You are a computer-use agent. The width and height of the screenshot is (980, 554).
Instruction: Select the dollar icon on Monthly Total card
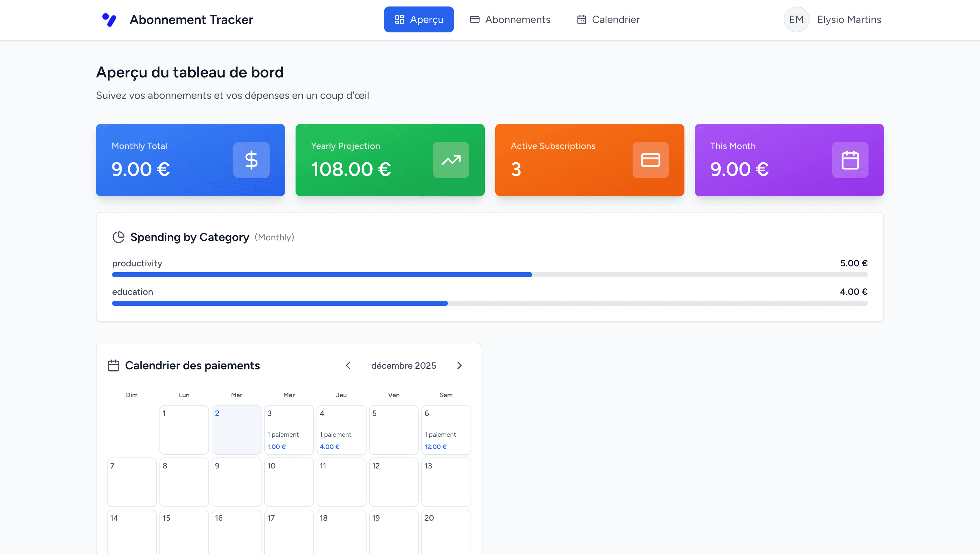tap(251, 160)
